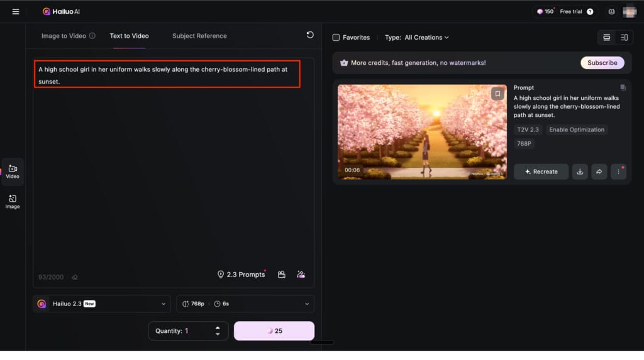
Task: Click the More credits banner text
Action: coord(418,63)
